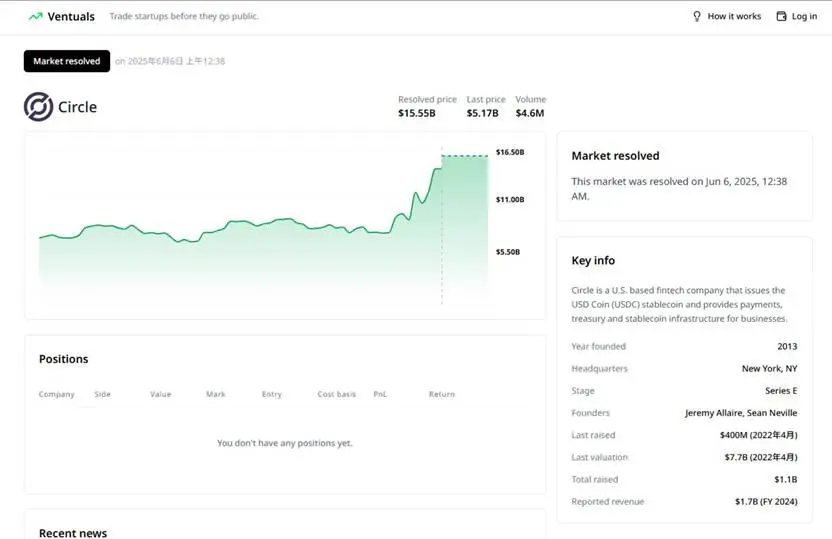Click the Circle company logo icon

tap(38, 107)
